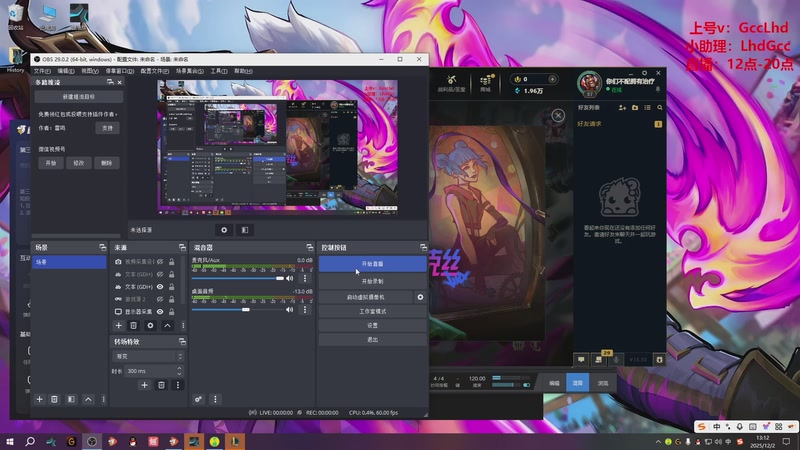Mute the 桌面音频 desktop audio channel
This screenshot has width=800, height=450.
click(290, 310)
